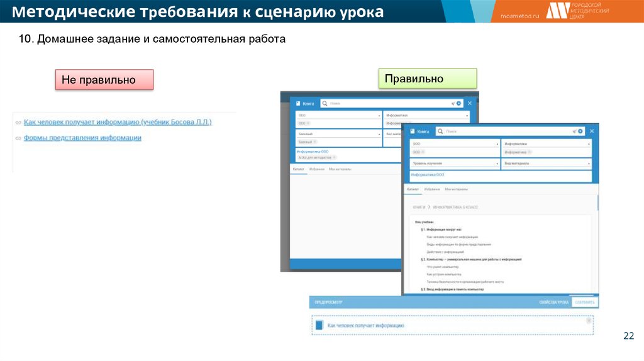This screenshot has width=644, height=361.
Task: Click the book icon beside 'Как человек получает информацию'
Action: click(319, 325)
